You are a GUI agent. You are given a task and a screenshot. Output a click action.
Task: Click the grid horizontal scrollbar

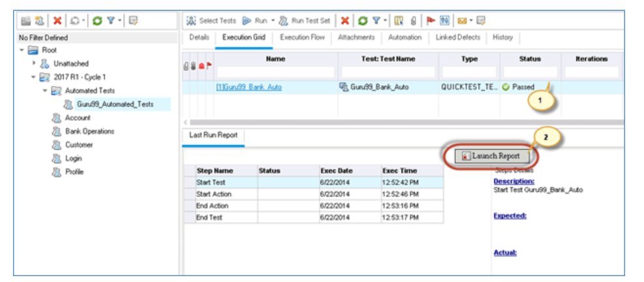406,122
